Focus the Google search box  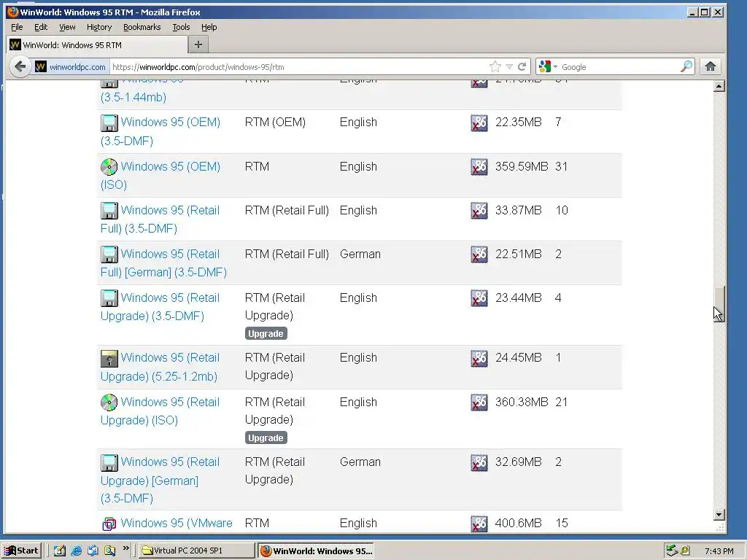pos(619,66)
